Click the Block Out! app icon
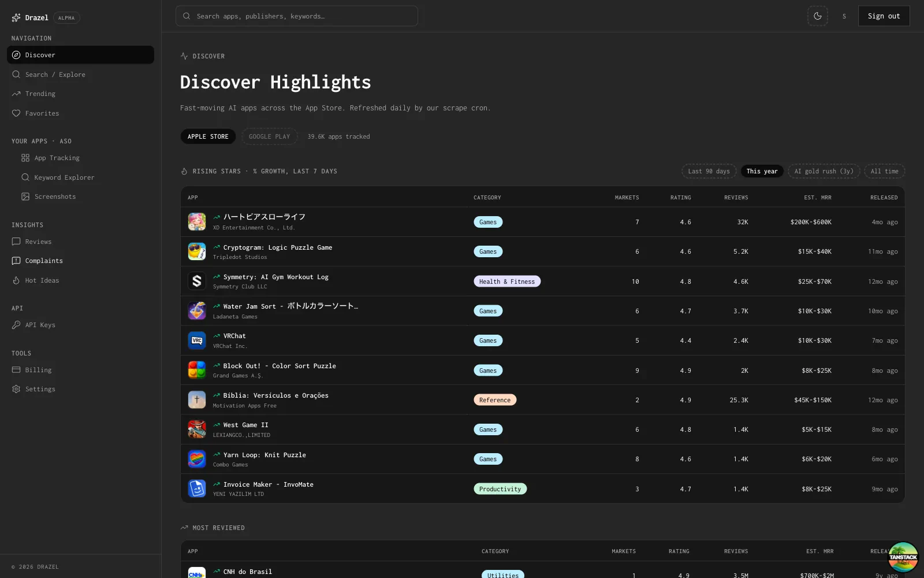924x578 pixels. pos(197,370)
